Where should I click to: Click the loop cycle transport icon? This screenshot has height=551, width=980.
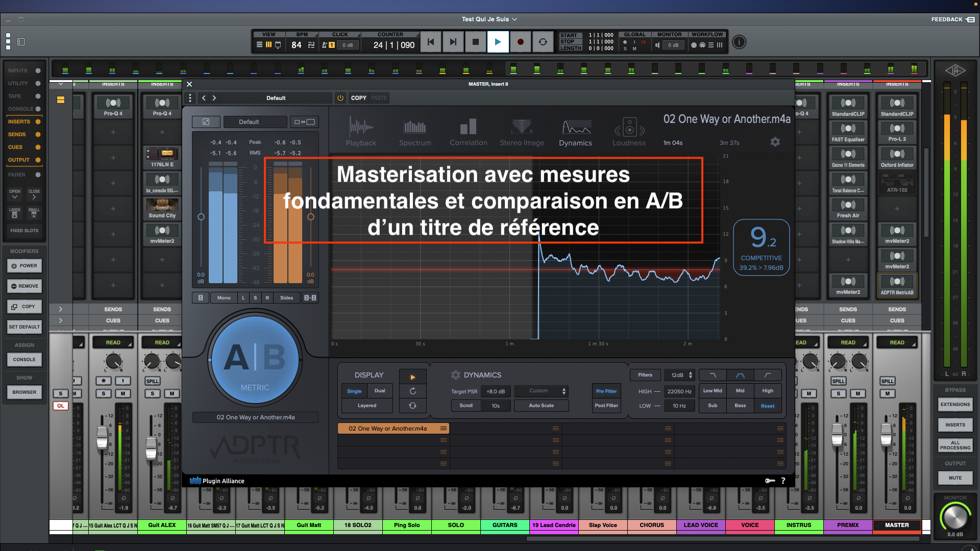pyautogui.click(x=543, y=42)
